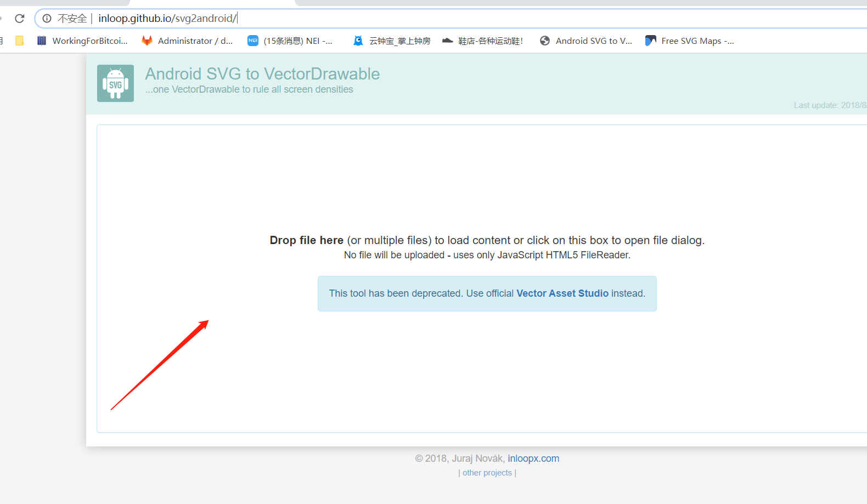Reload the page with the refresh icon

pyautogui.click(x=20, y=19)
